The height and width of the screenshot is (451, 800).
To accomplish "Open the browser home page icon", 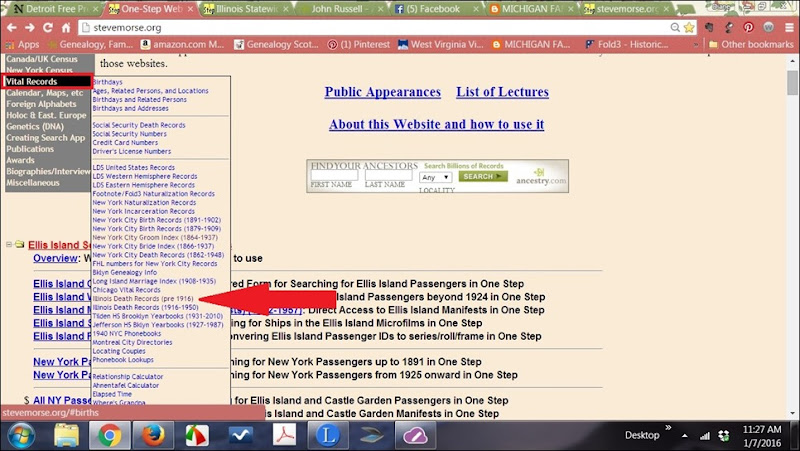I will 66,28.
